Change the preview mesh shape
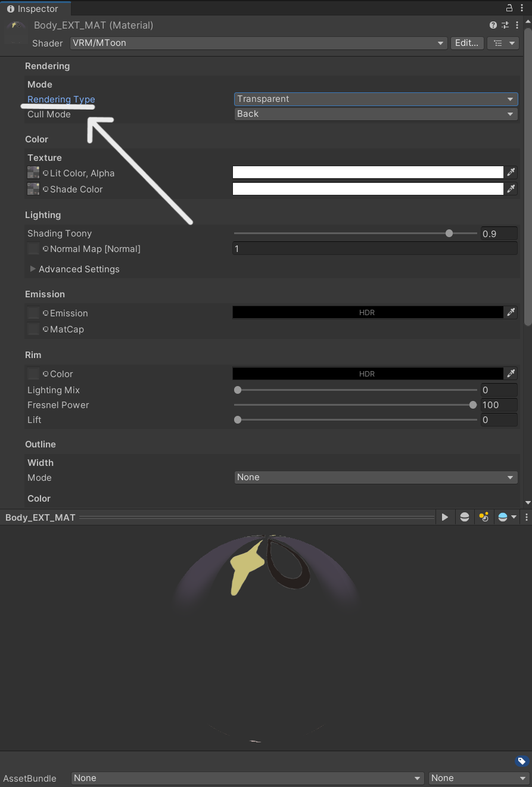The height and width of the screenshot is (787, 532). [465, 517]
